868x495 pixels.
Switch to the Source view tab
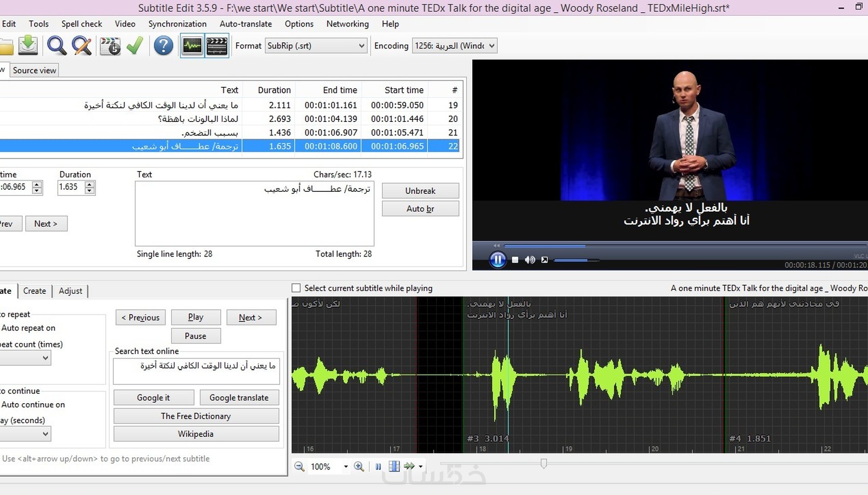tap(34, 70)
